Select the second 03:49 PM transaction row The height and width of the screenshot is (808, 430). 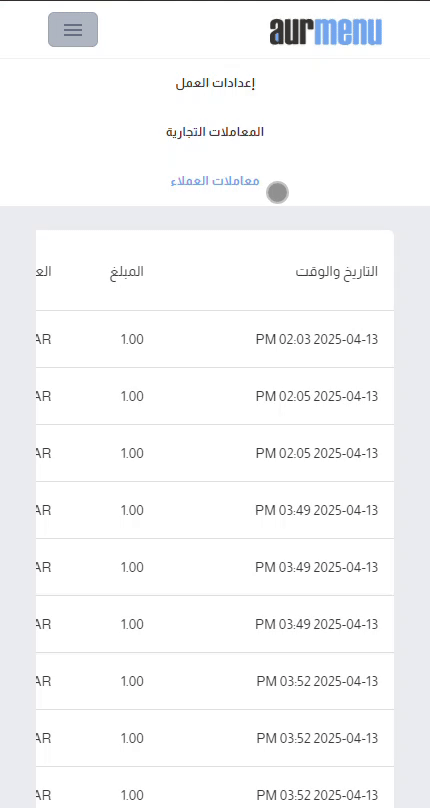215,567
